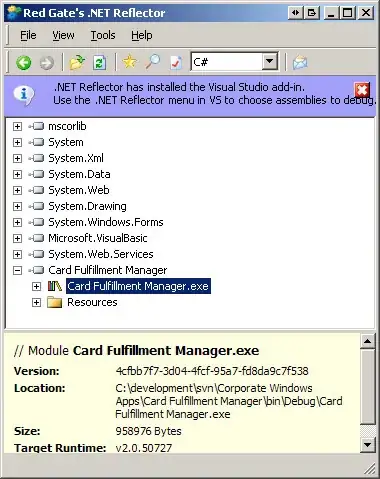Click the 958976 Bytes size value
Viewport: 380px width, 479px height.
(x=148, y=431)
